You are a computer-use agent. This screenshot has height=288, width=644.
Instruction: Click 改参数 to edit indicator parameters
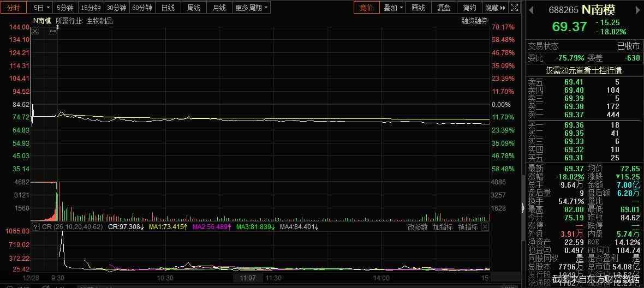[x=418, y=227]
